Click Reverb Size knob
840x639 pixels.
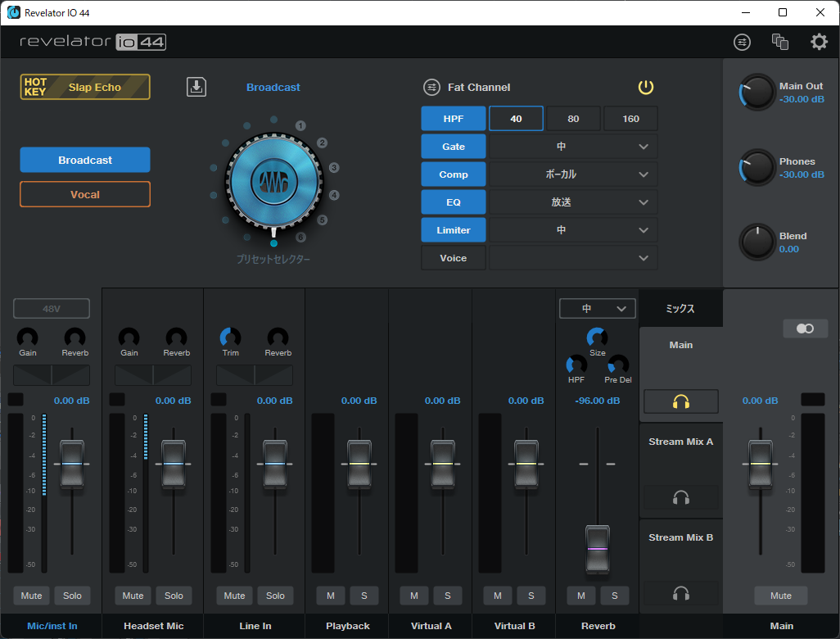point(598,338)
